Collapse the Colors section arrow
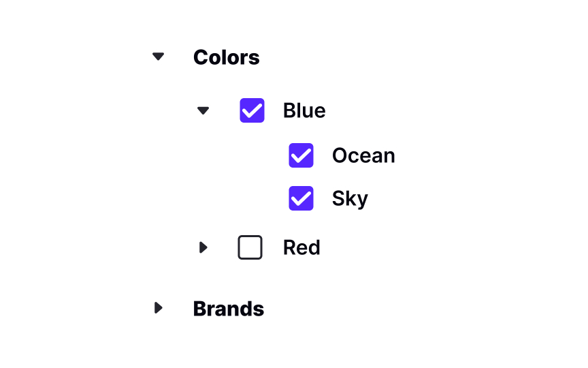This screenshot has height=368, width=588. coord(159,57)
